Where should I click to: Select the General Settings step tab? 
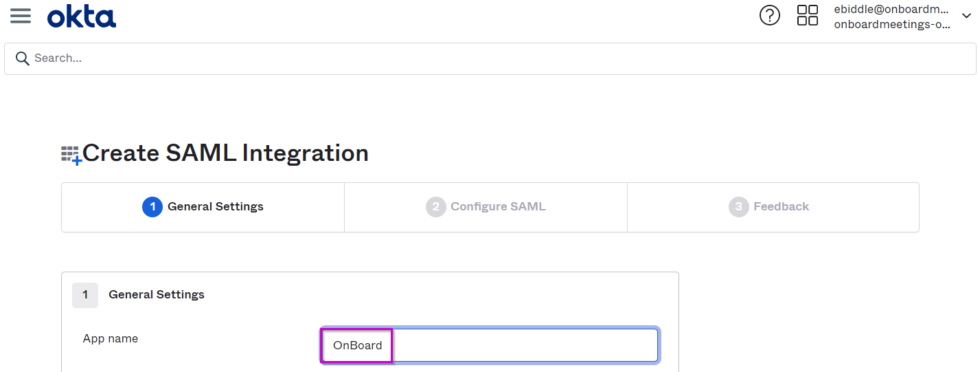203,207
